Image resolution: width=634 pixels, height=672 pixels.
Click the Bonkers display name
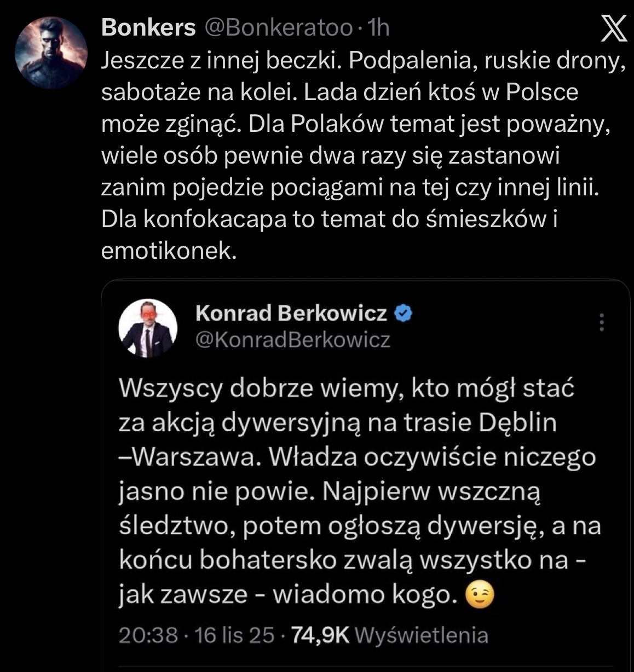pos(148,27)
